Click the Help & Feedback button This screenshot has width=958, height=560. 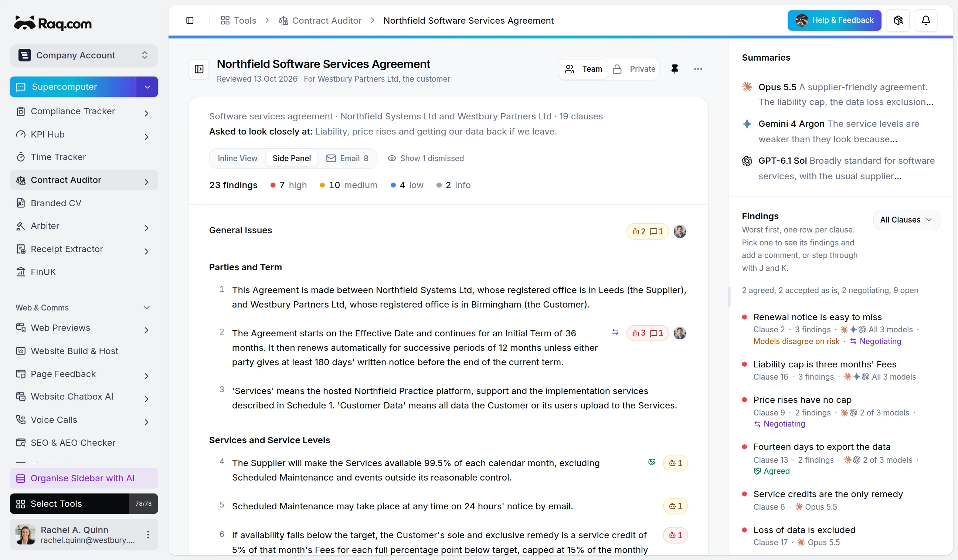834,20
